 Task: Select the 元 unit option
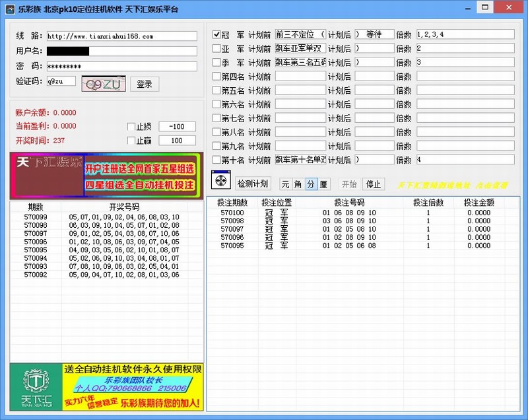286,184
